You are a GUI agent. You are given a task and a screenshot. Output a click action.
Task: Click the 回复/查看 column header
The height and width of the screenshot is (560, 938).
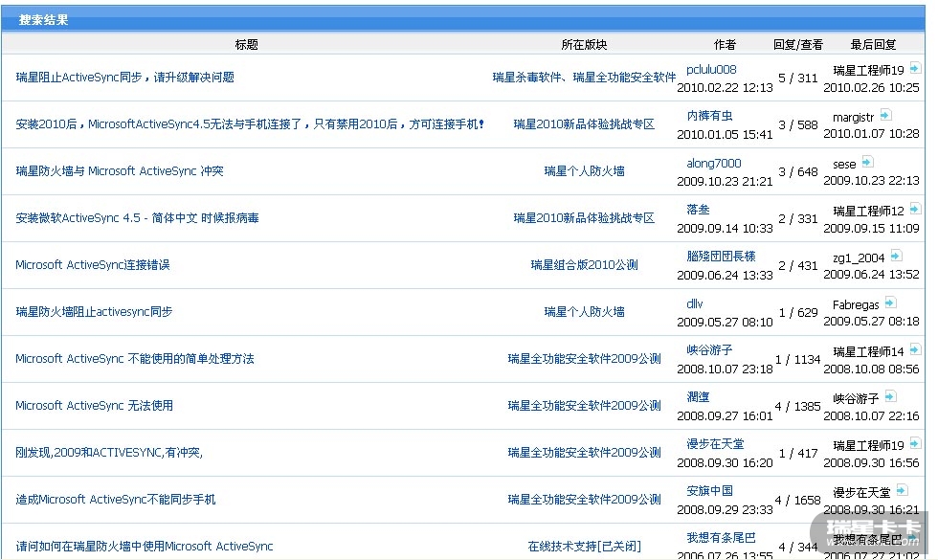click(798, 44)
